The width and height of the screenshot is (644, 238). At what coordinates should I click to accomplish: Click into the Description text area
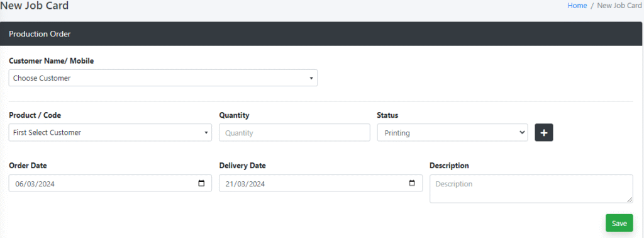click(531, 189)
